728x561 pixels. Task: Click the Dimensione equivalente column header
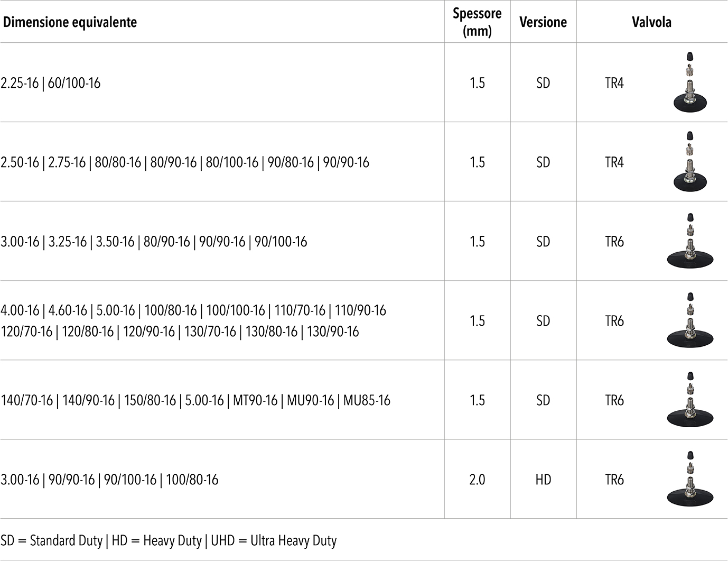coord(70,22)
